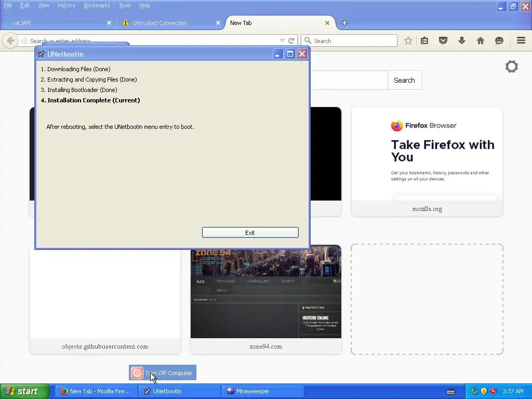
Task: Bookmark this page with the star icon
Action: [x=408, y=41]
